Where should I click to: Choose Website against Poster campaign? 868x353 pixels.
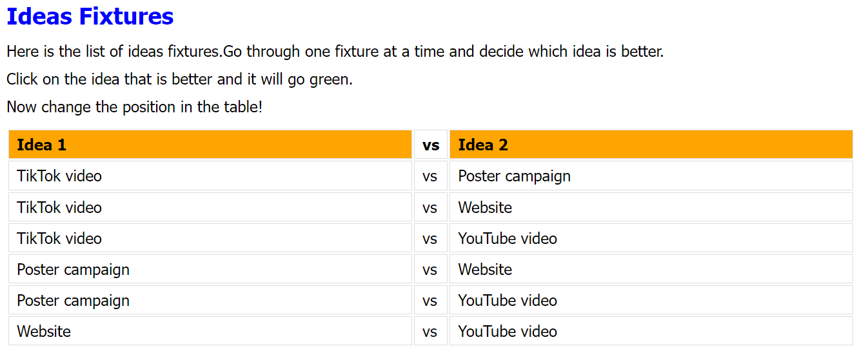coord(485,269)
